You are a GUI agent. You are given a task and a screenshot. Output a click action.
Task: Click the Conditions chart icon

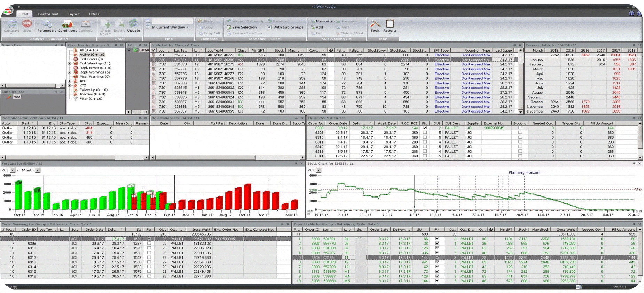[x=67, y=25]
